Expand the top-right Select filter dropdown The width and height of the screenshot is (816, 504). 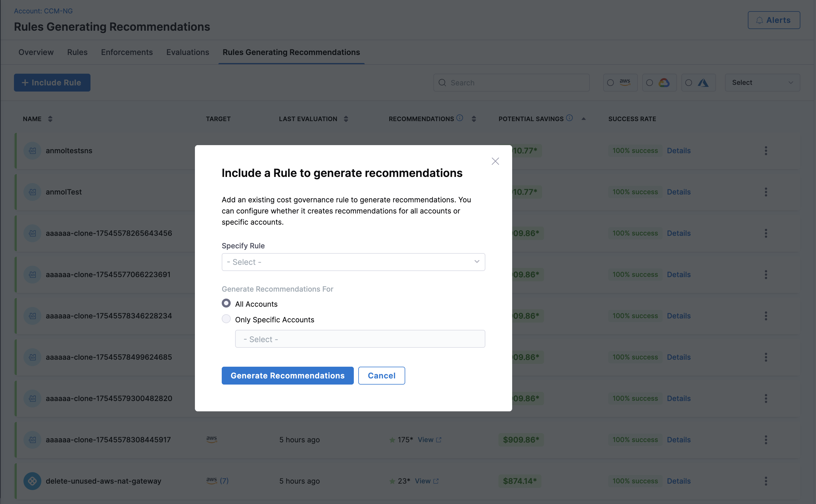tap(762, 83)
